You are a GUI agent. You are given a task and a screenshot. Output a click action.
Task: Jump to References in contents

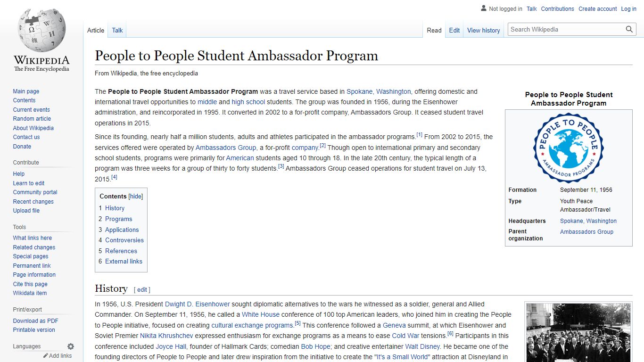(x=121, y=251)
